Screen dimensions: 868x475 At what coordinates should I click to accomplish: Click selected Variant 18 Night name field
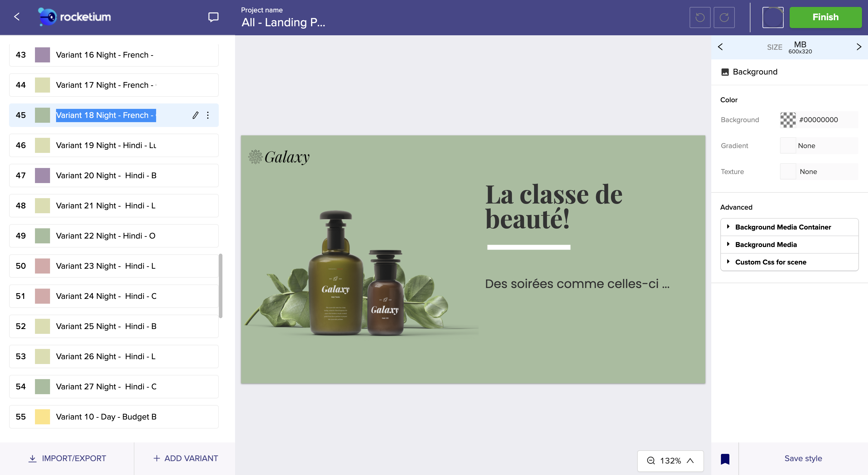(x=106, y=115)
